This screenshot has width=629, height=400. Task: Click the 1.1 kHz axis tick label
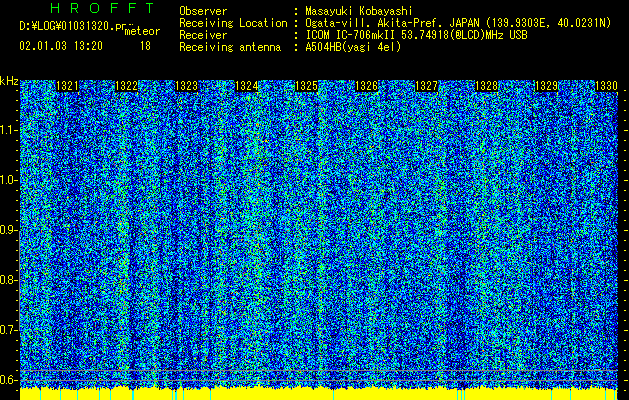pyautogui.click(x=7, y=130)
